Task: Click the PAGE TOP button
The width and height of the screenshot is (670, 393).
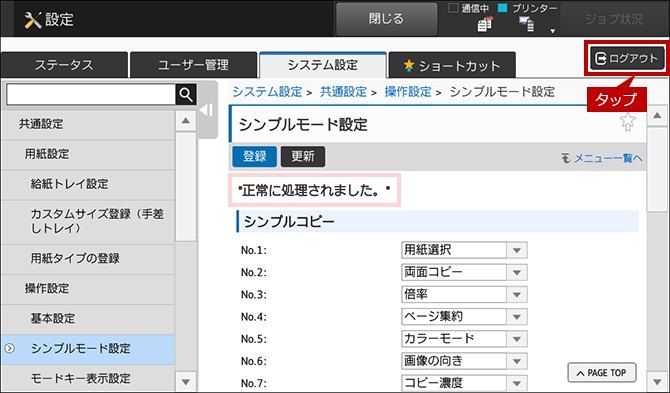Action: [602, 373]
